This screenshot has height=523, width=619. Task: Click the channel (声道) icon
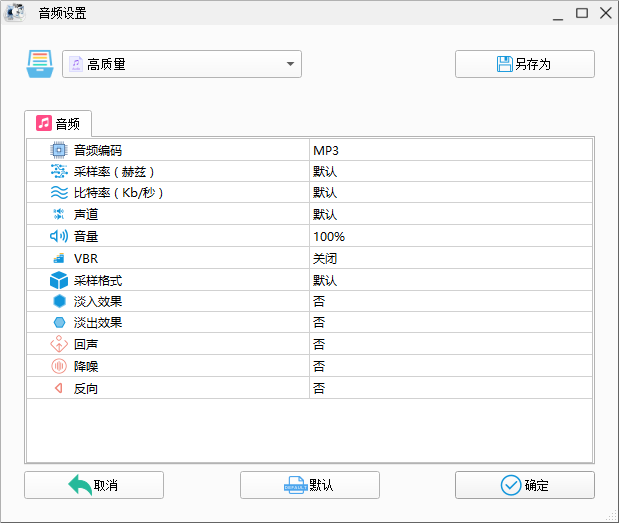coord(59,215)
